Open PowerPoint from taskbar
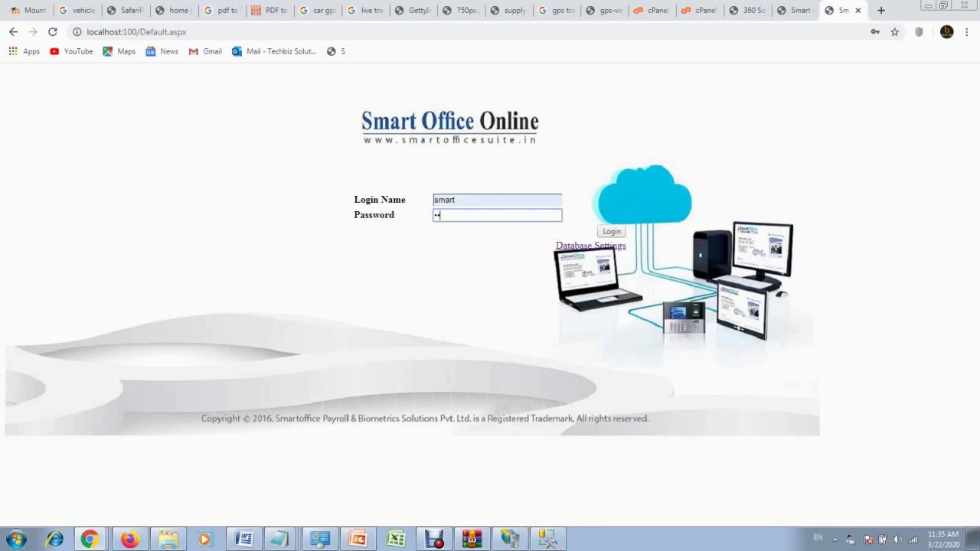This screenshot has height=551, width=980. [358, 539]
